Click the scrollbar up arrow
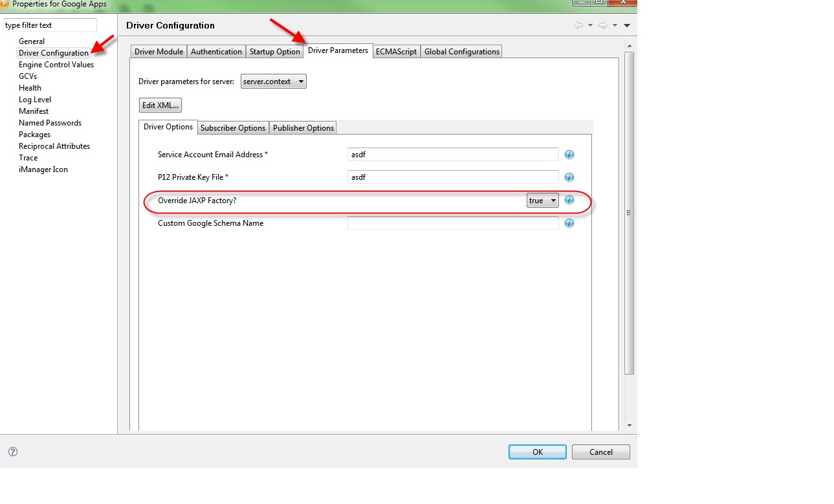This screenshot has width=834, height=504. coord(630,45)
